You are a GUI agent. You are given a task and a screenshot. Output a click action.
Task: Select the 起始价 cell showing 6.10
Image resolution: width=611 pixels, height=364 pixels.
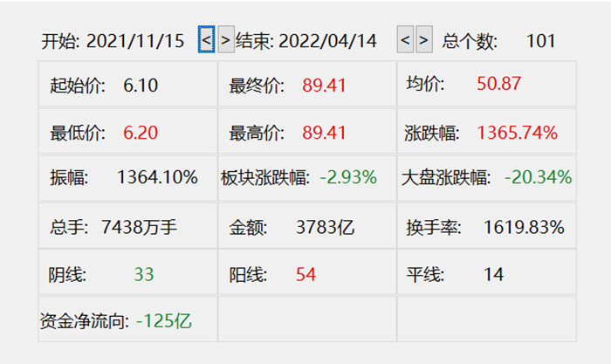(x=127, y=85)
